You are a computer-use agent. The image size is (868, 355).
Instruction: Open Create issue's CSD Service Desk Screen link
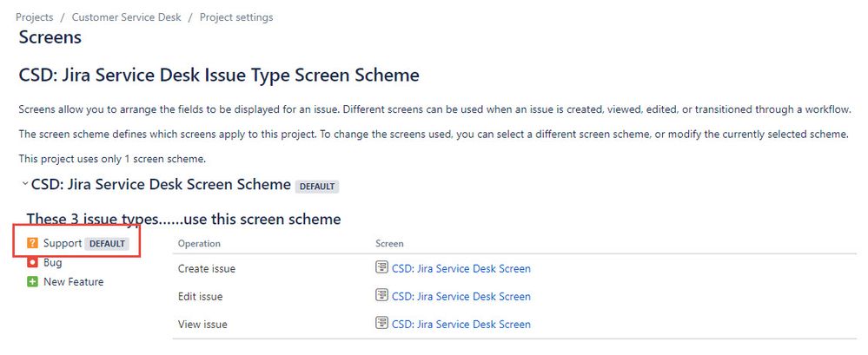[461, 269]
